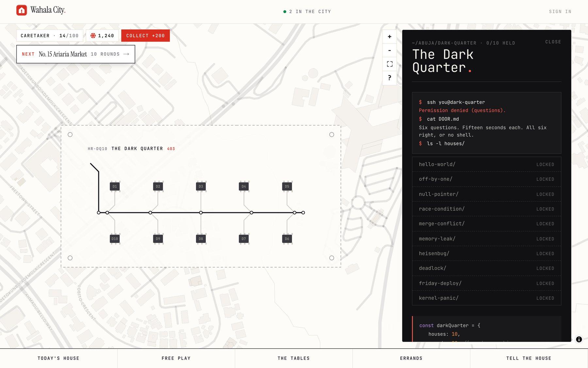The width and height of the screenshot is (588, 368).
Task: Open the map help question mark
Action: pyautogui.click(x=389, y=78)
